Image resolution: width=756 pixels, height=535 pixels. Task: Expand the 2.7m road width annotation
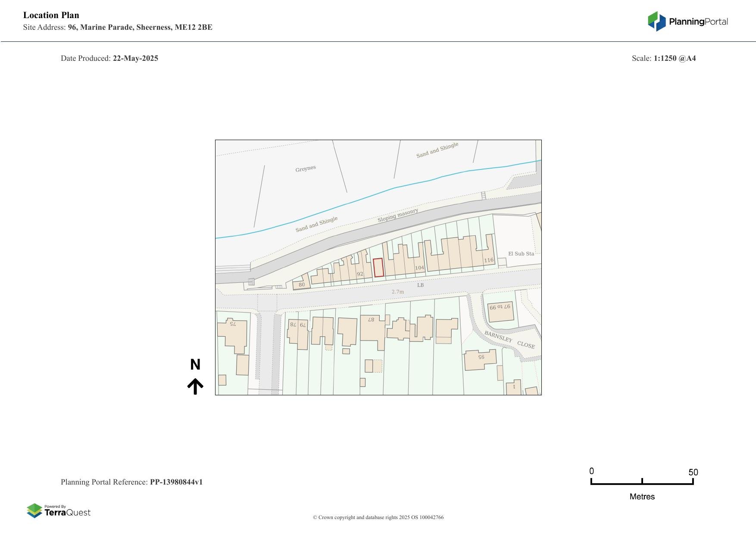[x=397, y=291]
